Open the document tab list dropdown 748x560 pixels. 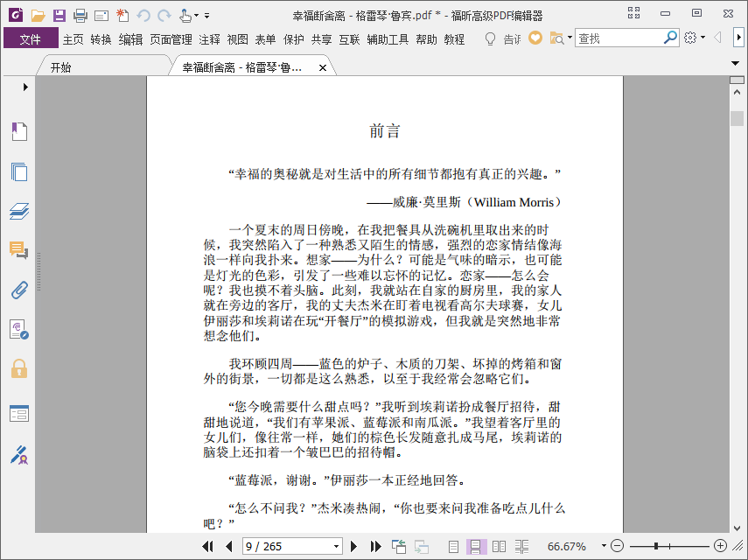[x=736, y=63]
